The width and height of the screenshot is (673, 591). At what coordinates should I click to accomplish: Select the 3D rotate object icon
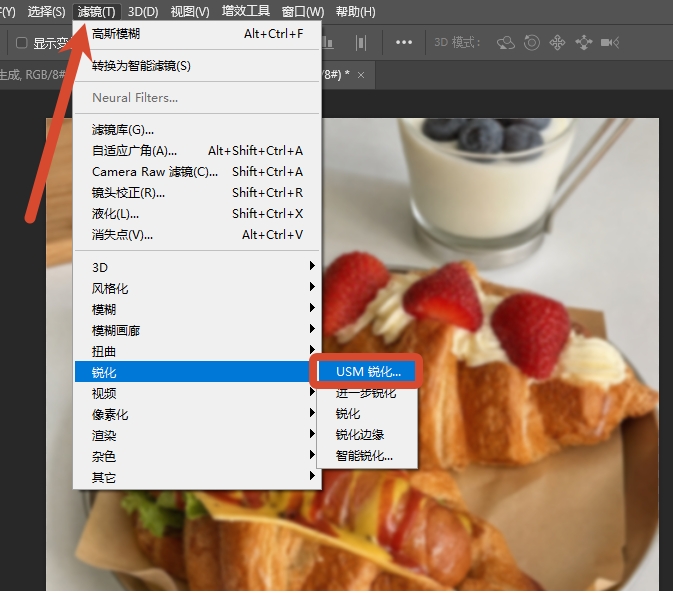(506, 42)
